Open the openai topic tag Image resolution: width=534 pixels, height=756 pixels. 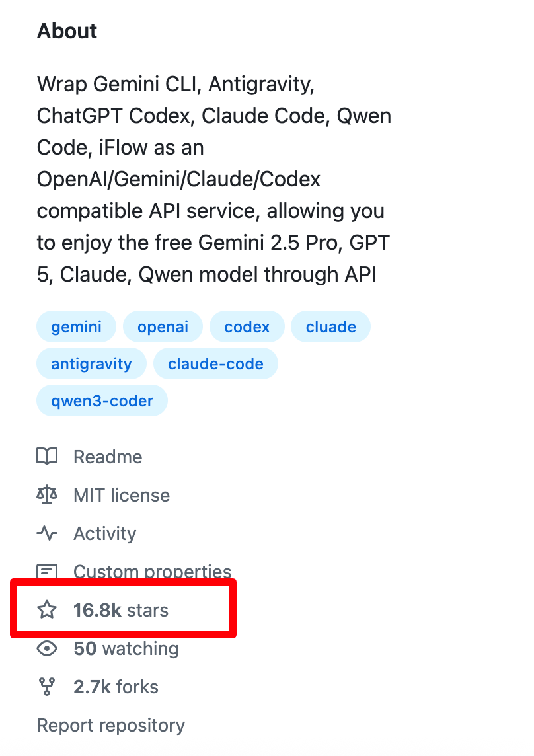click(163, 327)
